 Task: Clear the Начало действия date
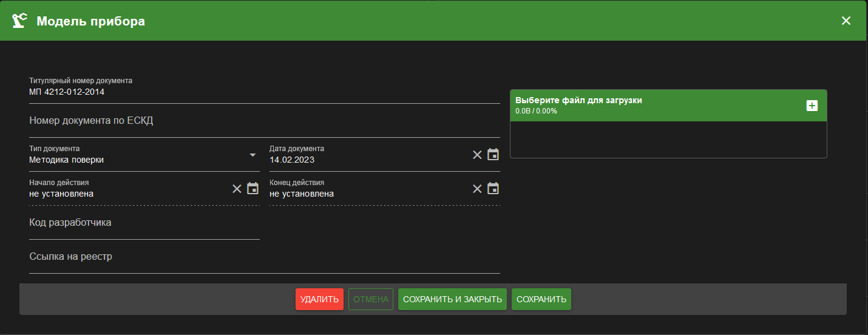[x=237, y=189]
